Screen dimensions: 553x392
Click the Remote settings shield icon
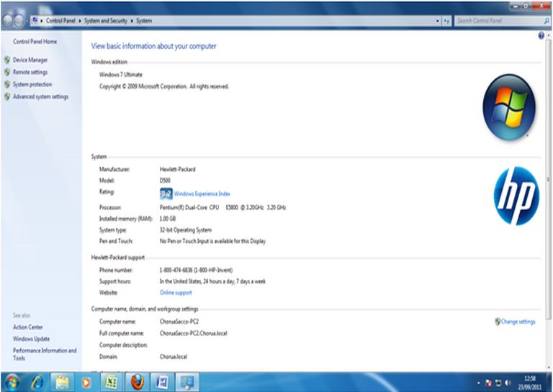[x=7, y=73]
